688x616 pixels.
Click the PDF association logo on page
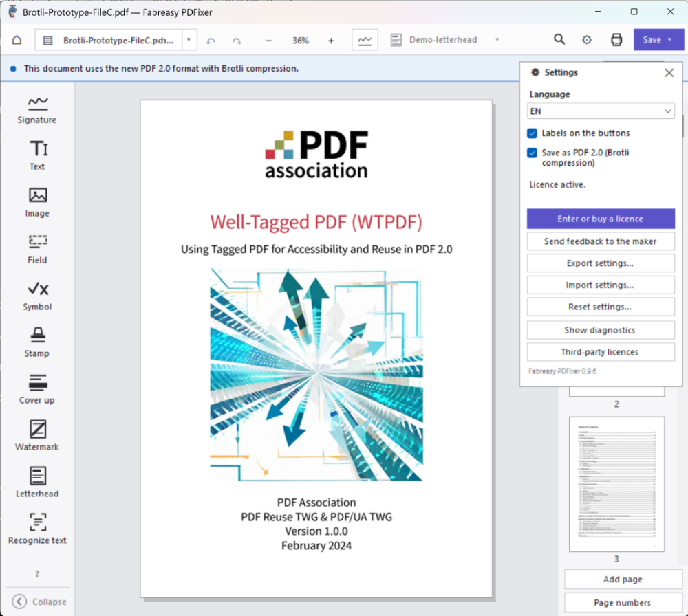click(x=316, y=154)
